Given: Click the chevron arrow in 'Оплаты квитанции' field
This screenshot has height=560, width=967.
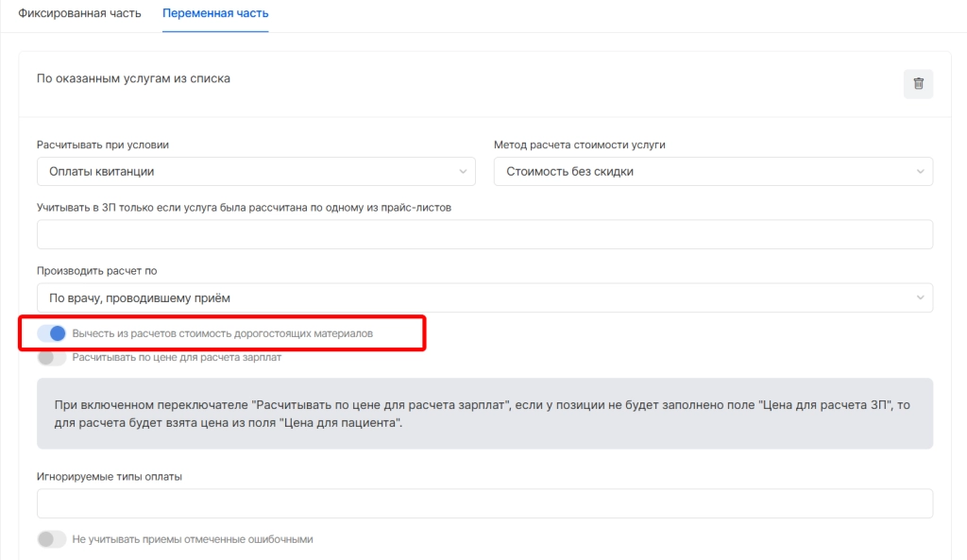Looking at the screenshot, I should point(463,172).
